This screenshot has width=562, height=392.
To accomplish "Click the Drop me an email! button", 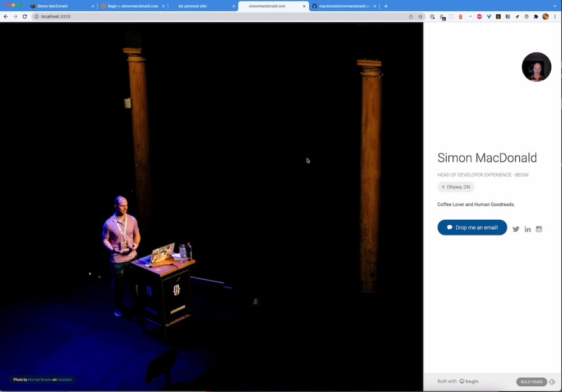I will (x=472, y=227).
